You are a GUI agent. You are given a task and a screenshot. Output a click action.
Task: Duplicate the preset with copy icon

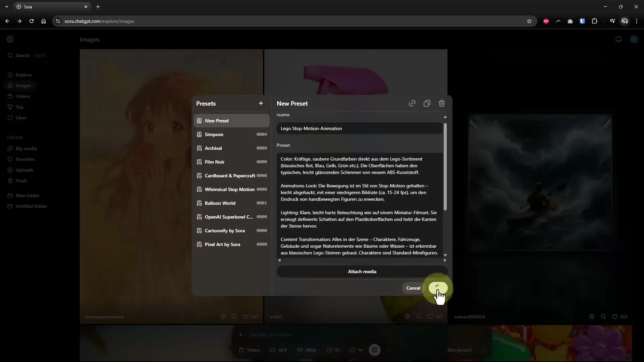click(x=427, y=104)
